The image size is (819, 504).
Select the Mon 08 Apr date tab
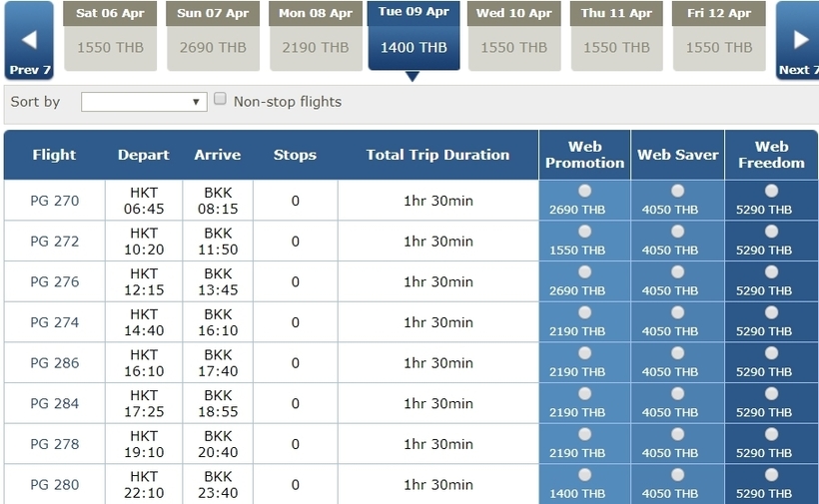tap(316, 36)
